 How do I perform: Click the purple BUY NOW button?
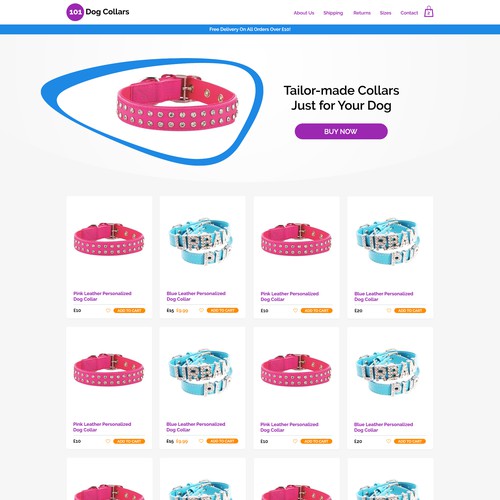click(x=341, y=131)
